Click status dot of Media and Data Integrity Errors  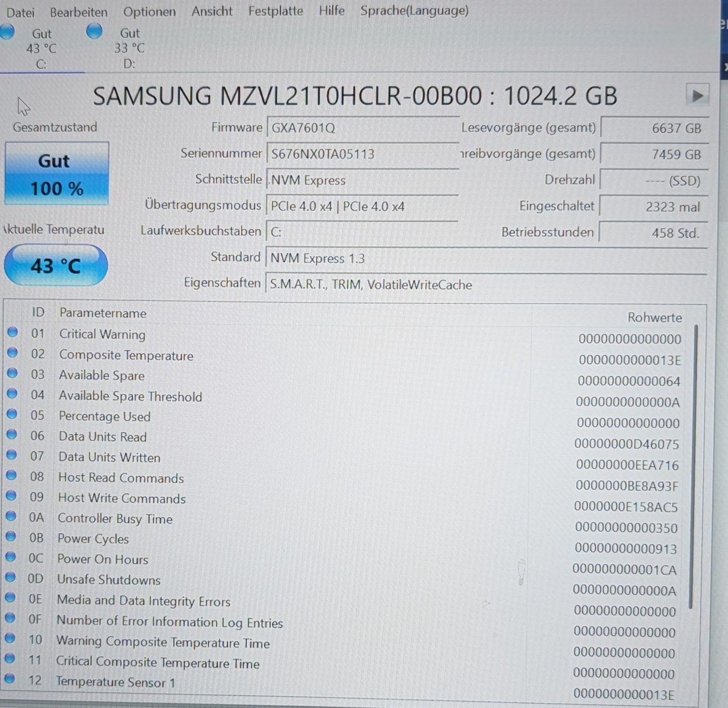point(10,597)
